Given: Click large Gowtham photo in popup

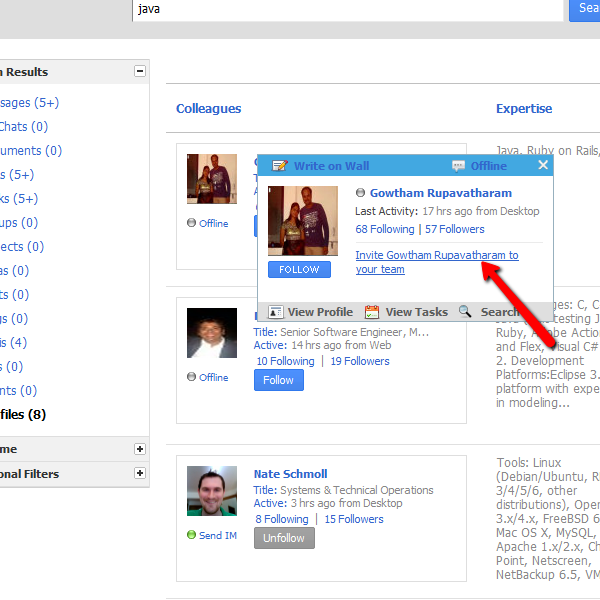Looking at the screenshot, I should (x=303, y=221).
